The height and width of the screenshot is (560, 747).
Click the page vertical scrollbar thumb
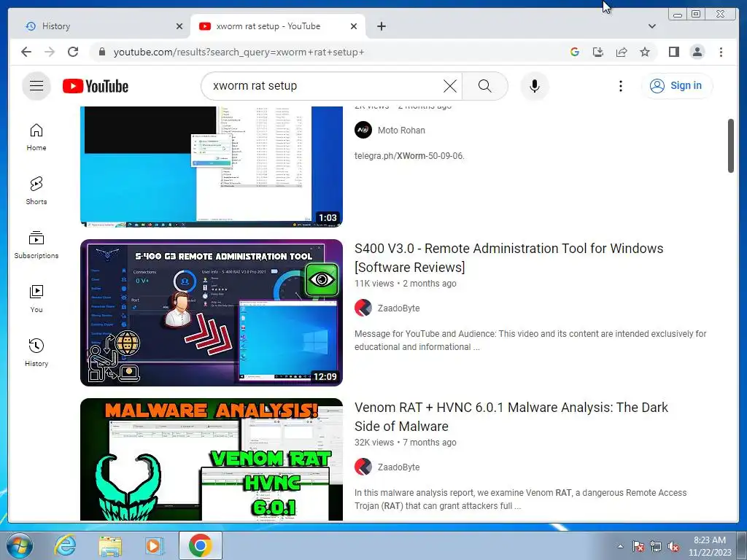[x=731, y=146]
